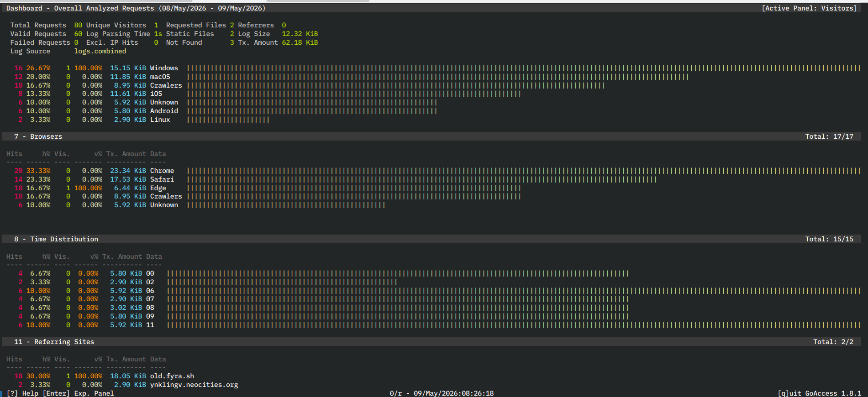Click '[Enter] Exp. Panel' in the status bar
The width and height of the screenshot is (868, 397).
pos(79,393)
